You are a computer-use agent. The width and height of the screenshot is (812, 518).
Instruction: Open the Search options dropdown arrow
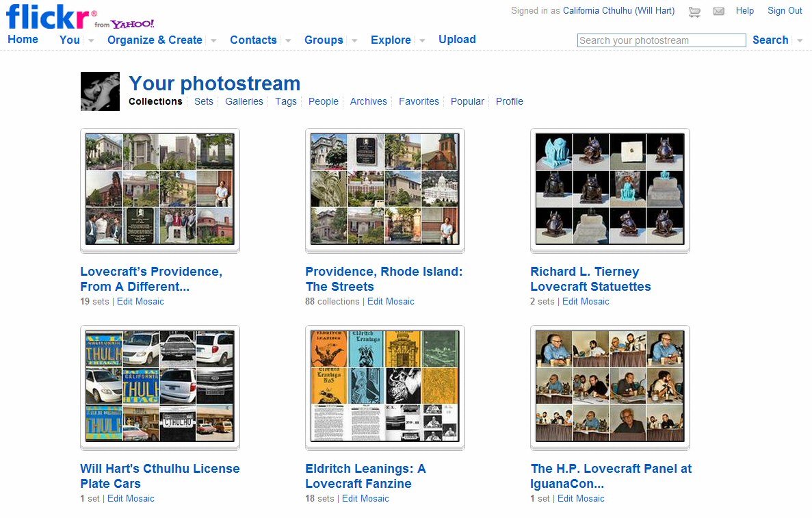click(800, 41)
